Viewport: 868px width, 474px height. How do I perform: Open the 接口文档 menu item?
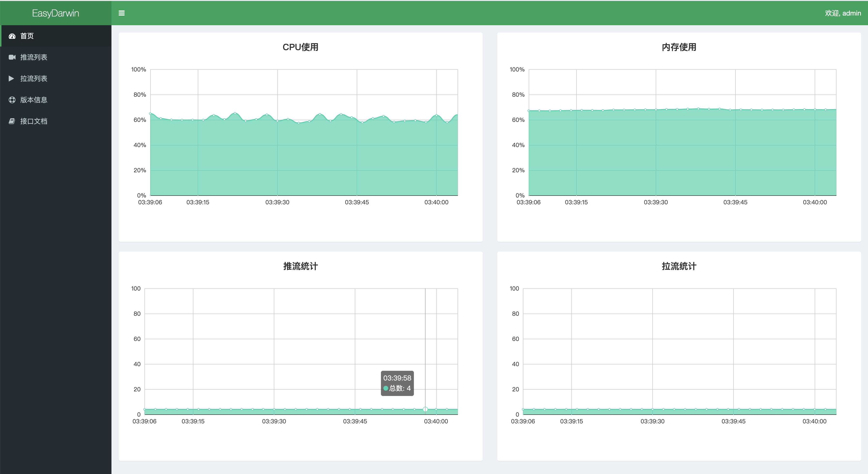(x=56, y=121)
